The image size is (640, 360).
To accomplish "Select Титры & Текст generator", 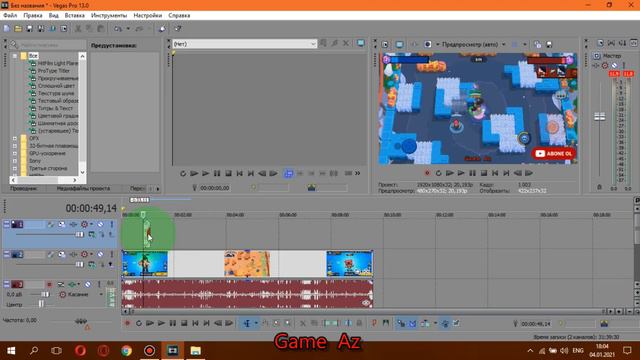I will click(x=56, y=108).
